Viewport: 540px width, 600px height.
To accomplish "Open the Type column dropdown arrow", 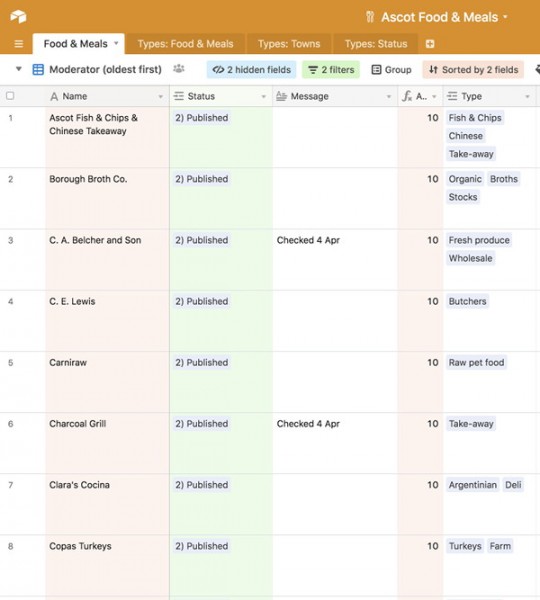I will click(527, 96).
